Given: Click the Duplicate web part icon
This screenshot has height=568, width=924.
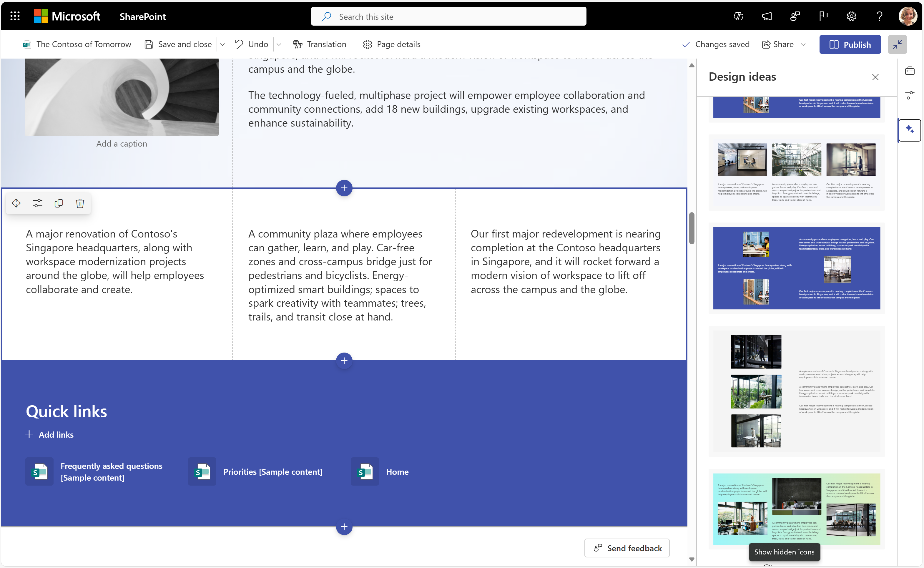Looking at the screenshot, I should [x=59, y=203].
